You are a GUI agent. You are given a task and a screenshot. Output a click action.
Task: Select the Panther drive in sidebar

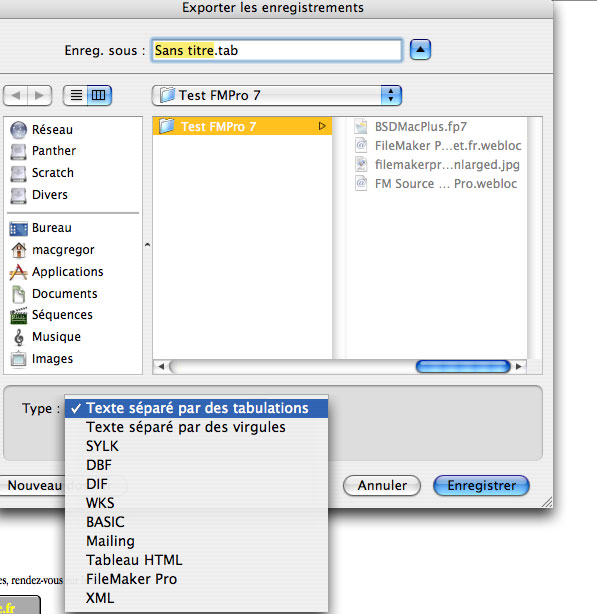point(43,151)
